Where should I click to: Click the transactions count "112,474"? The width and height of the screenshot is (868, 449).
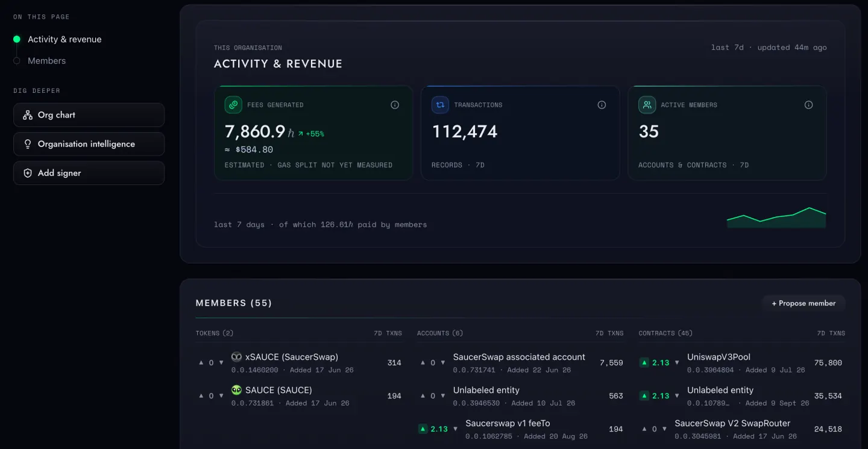(465, 131)
